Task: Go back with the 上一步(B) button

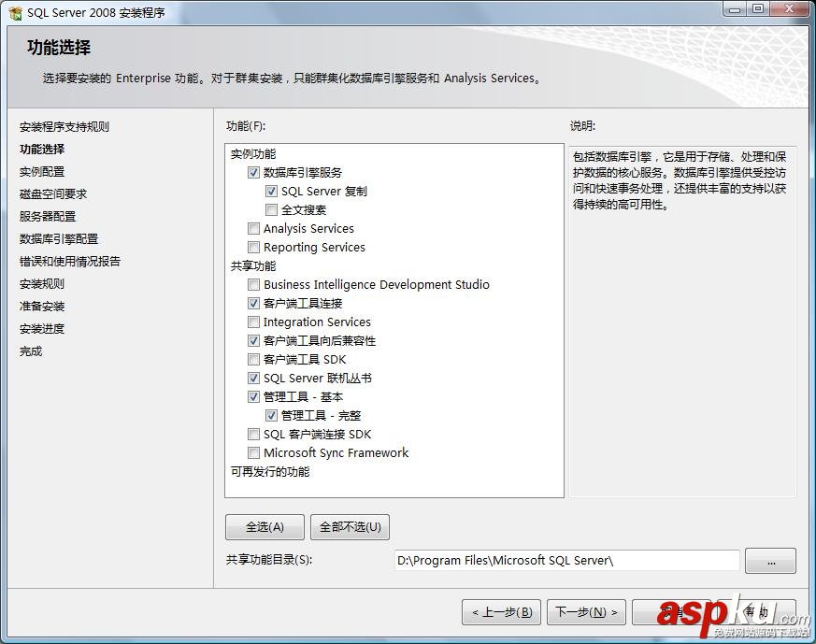Action: 502,611
